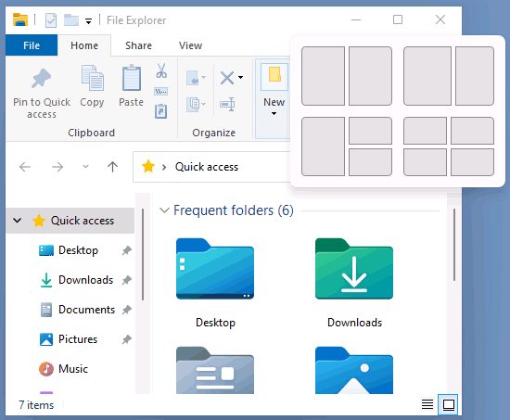
Task: Open the Downloads folder thumbnail
Action: tap(354, 269)
